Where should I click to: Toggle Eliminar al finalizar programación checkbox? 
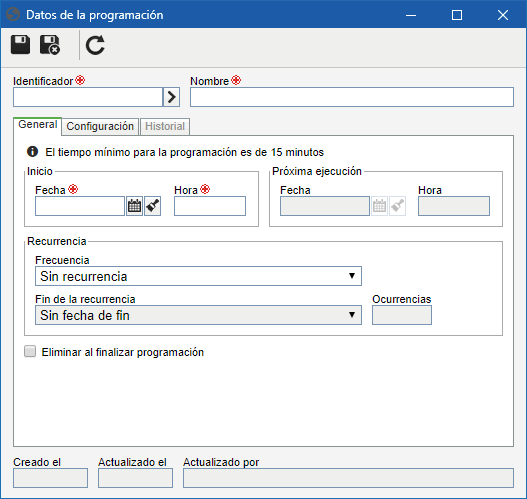coord(30,351)
